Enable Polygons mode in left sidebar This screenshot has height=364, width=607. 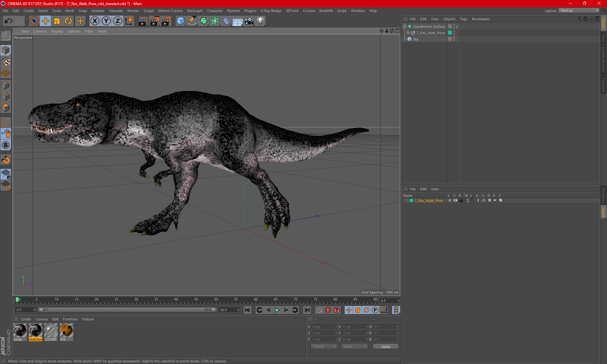coord(6,108)
